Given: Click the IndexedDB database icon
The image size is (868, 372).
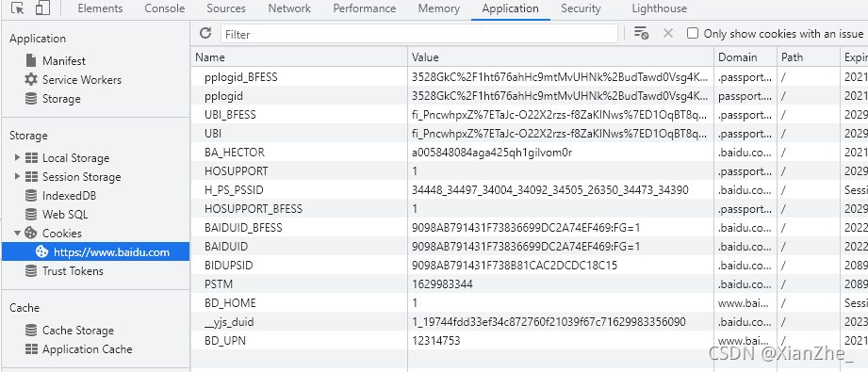Looking at the screenshot, I should point(31,195).
